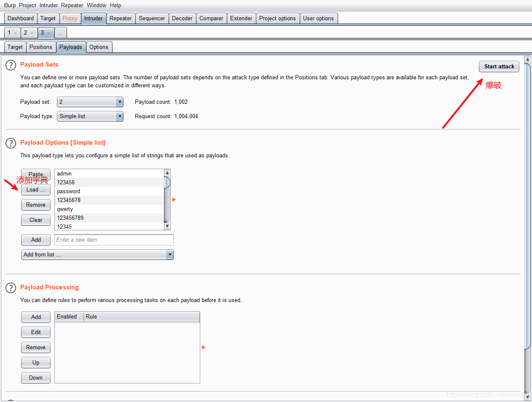This screenshot has height=402, width=532.
Task: Open the Payload Options help icon
Action: (x=11, y=143)
